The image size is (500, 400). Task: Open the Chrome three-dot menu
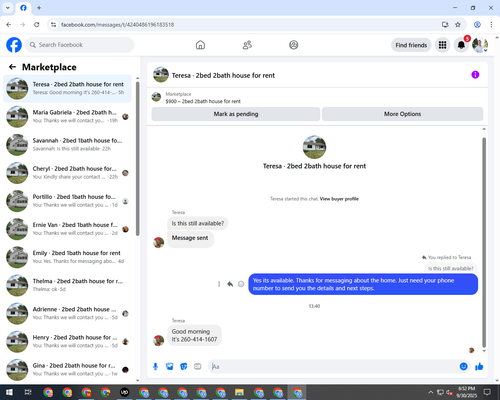[491, 25]
